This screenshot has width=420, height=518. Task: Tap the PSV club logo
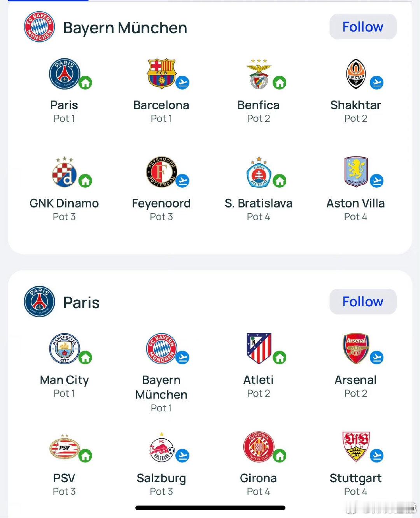pyautogui.click(x=65, y=447)
